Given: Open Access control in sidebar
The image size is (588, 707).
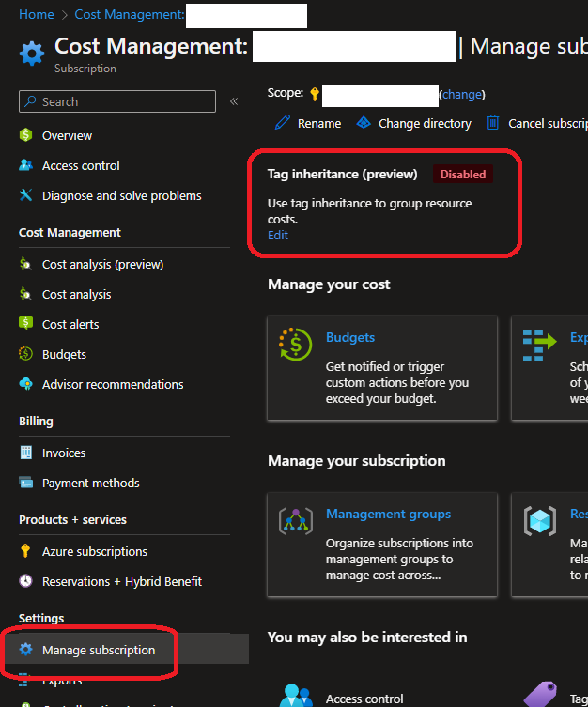Looking at the screenshot, I should [81, 166].
